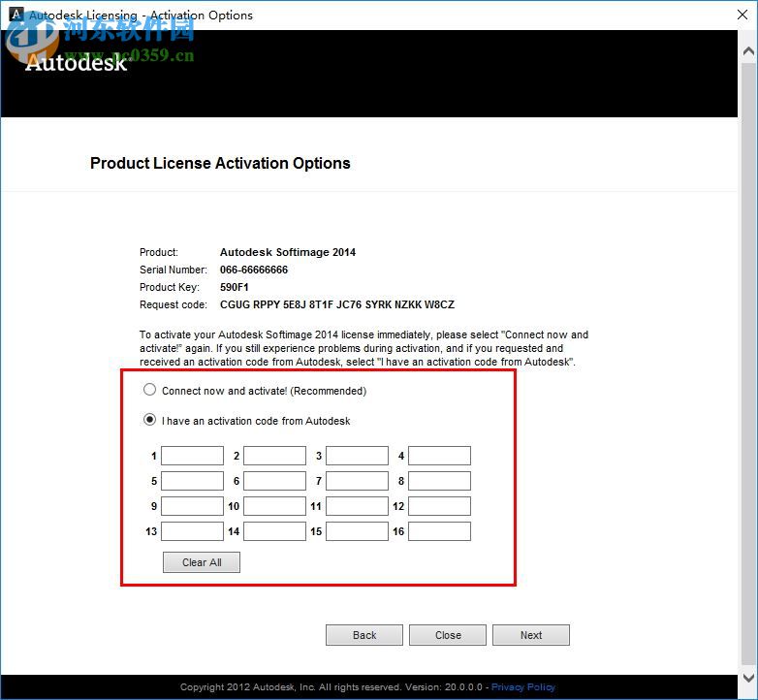This screenshot has height=700, width=758.
Task: Select Connect now and activate radio button
Action: click(x=149, y=390)
